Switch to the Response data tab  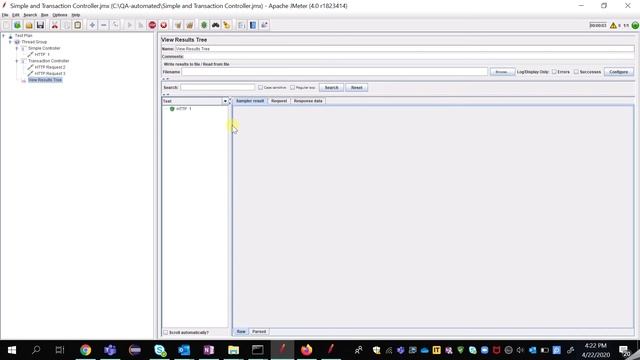[x=308, y=101]
